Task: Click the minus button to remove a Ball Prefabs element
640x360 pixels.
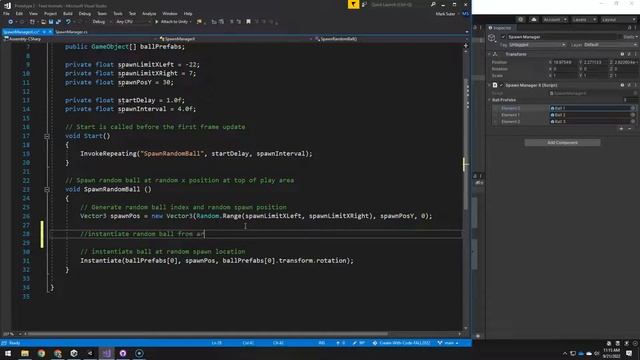Action: [x=630, y=129]
